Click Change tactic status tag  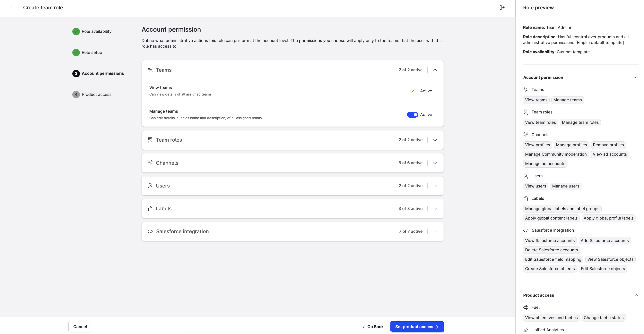(x=604, y=318)
